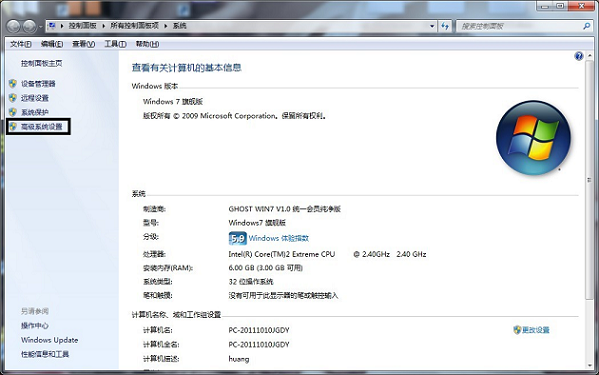
Task: Open Windows 体验指数 link
Action: (x=279, y=238)
